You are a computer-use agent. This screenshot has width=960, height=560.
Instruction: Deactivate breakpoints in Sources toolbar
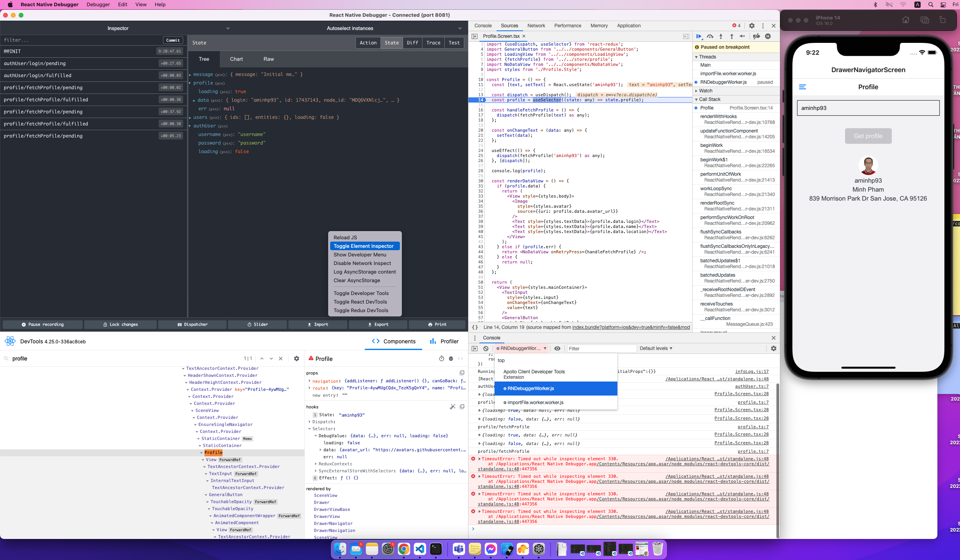click(x=756, y=36)
